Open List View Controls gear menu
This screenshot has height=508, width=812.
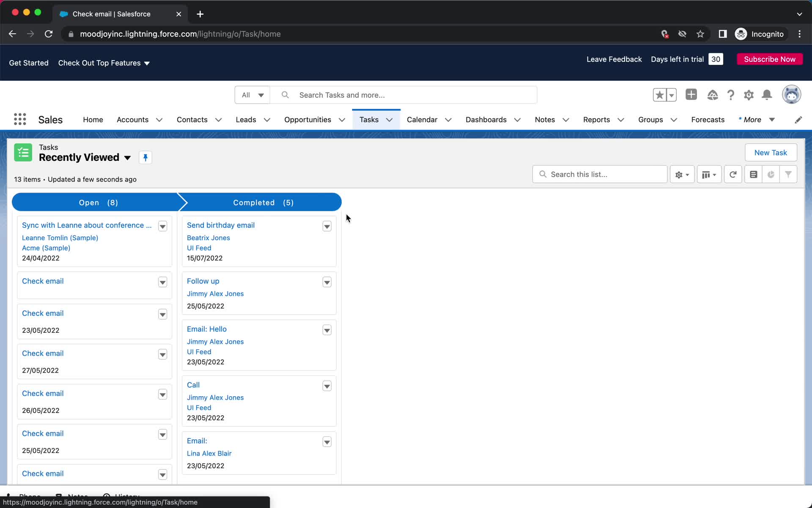click(x=682, y=174)
